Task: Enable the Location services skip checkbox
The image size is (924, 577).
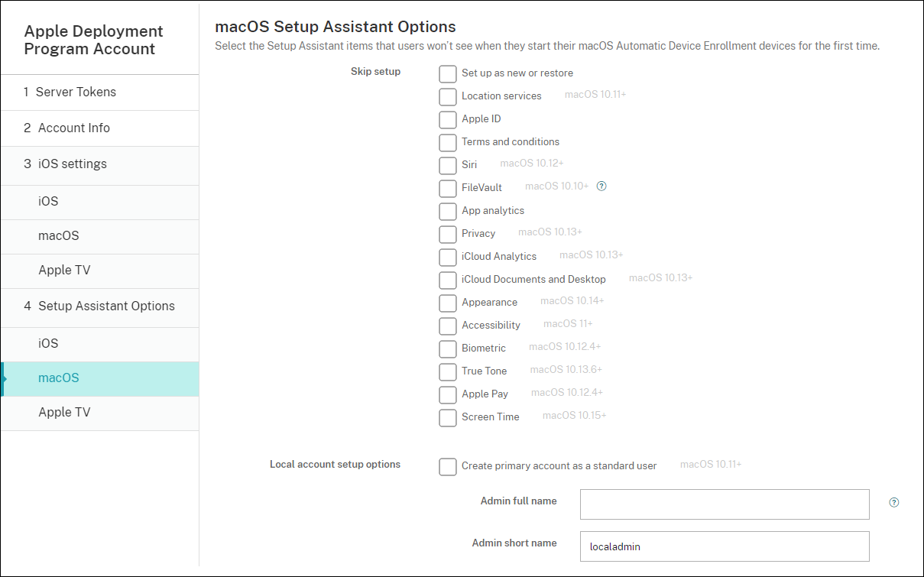Action: (448, 96)
